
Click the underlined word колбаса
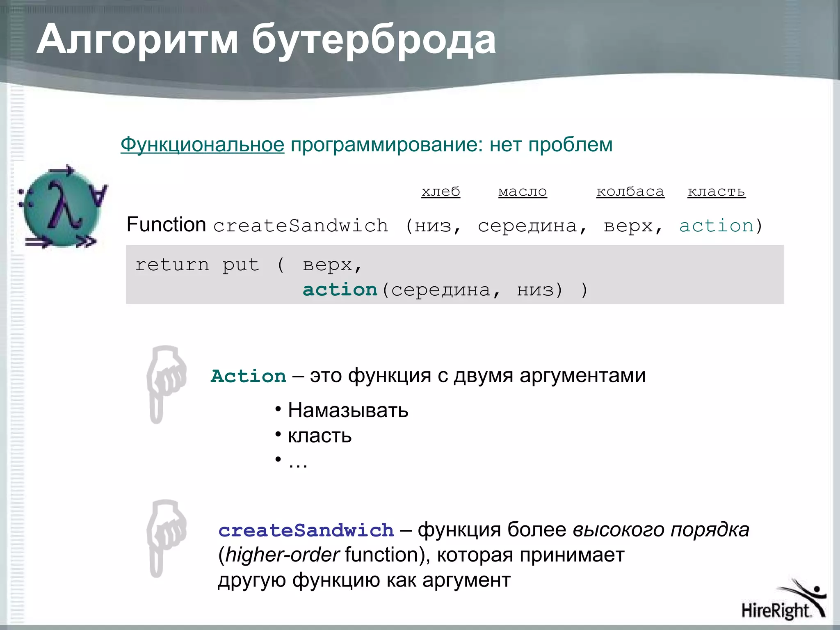(630, 192)
